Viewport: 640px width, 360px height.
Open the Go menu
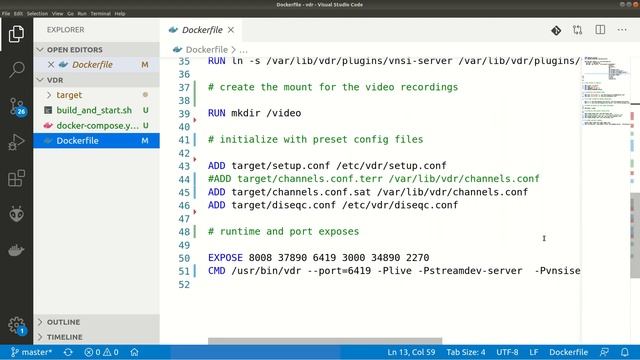coord(70,13)
